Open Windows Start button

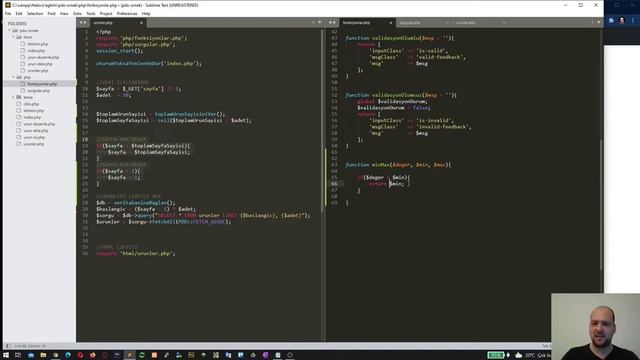pos(6,355)
